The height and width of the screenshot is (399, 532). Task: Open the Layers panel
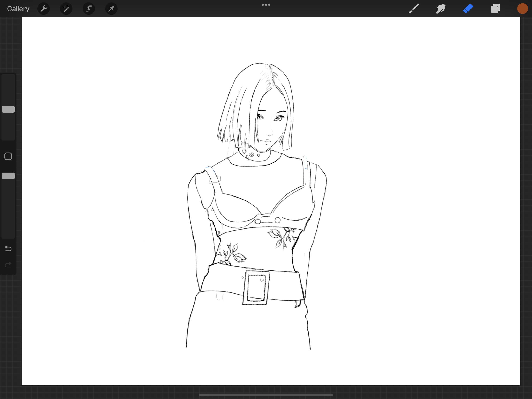(x=495, y=9)
